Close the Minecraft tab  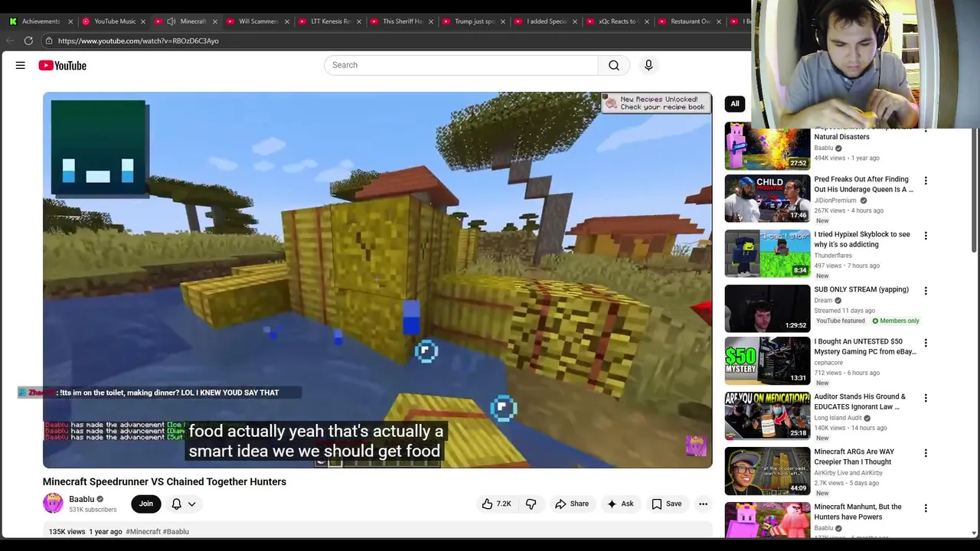[x=214, y=21]
